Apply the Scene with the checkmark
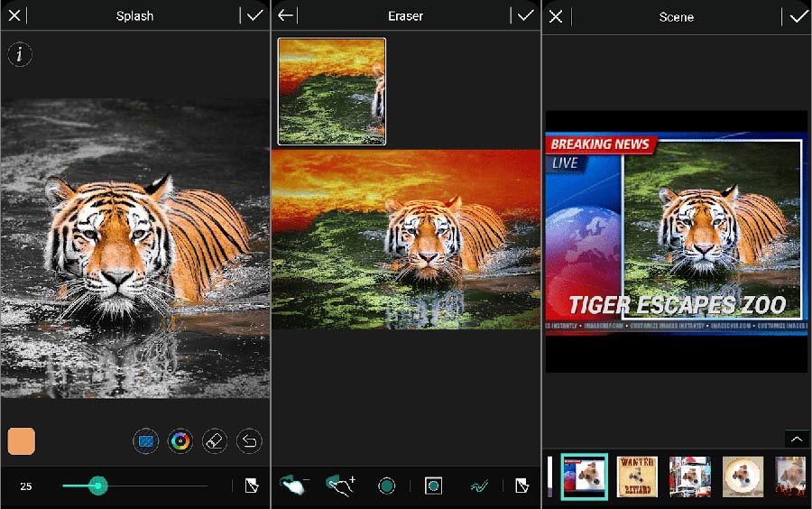This screenshot has height=509, width=812. point(798,16)
